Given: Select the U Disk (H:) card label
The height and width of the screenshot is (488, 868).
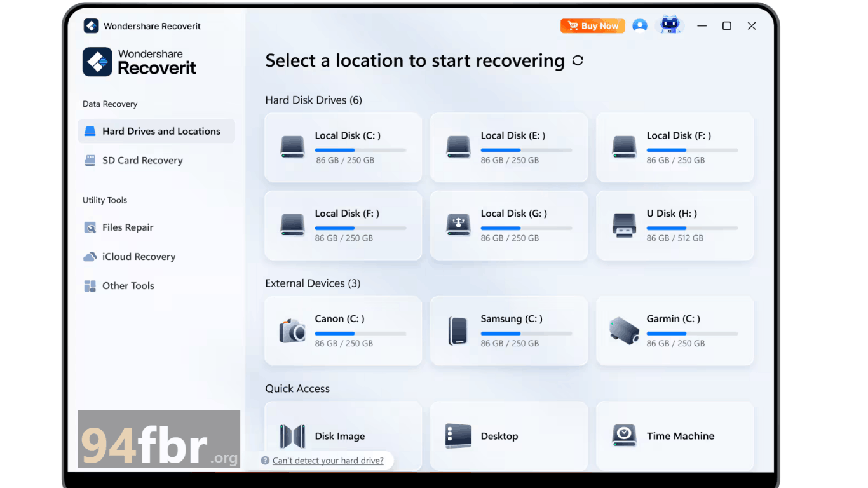Looking at the screenshot, I should tap(672, 213).
